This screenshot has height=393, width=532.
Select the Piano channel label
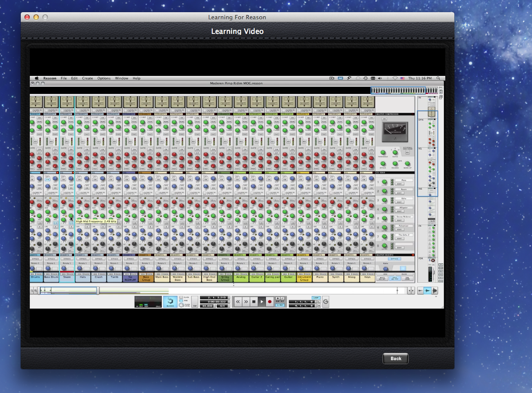(x=320, y=278)
